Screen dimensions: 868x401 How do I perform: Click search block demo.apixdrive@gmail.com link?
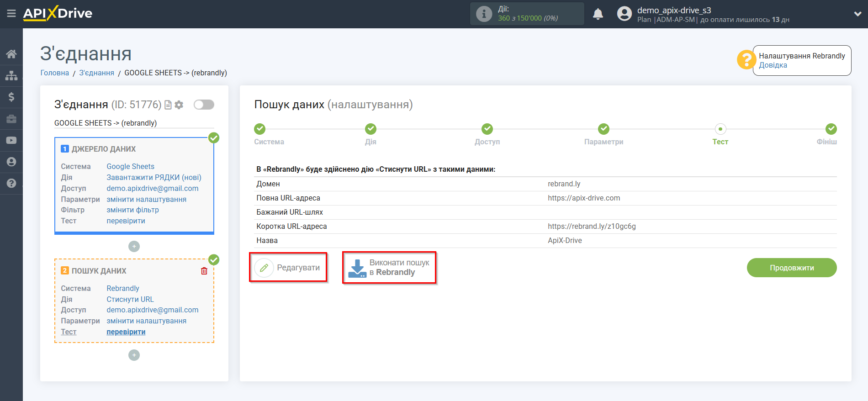coord(153,310)
